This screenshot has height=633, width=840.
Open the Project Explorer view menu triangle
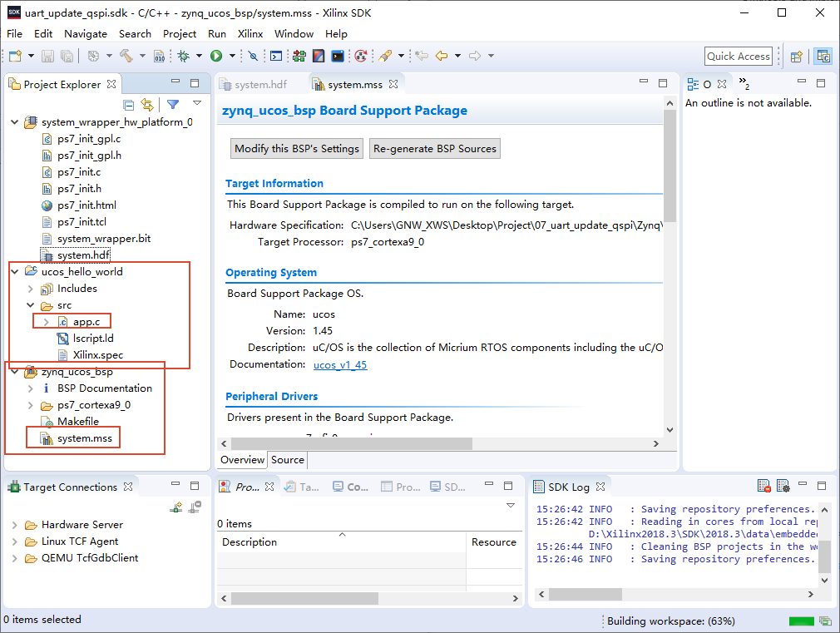click(x=197, y=103)
